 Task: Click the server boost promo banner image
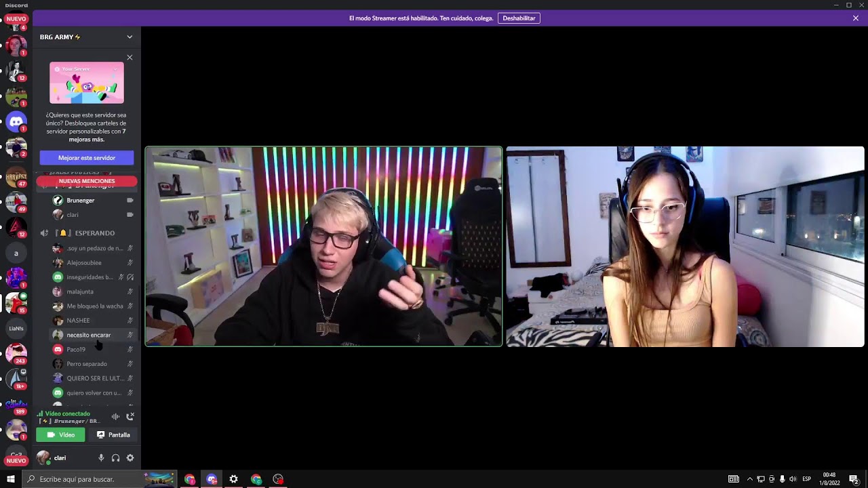click(x=87, y=83)
